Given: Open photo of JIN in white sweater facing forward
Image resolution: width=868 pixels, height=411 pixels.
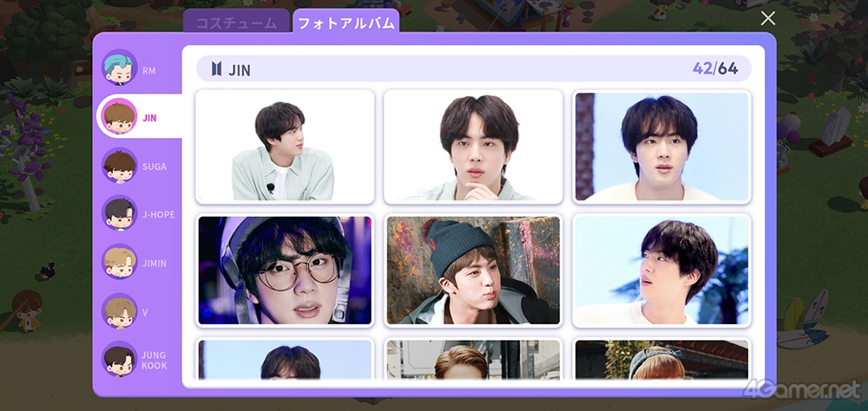Looking at the screenshot, I should click(661, 147).
